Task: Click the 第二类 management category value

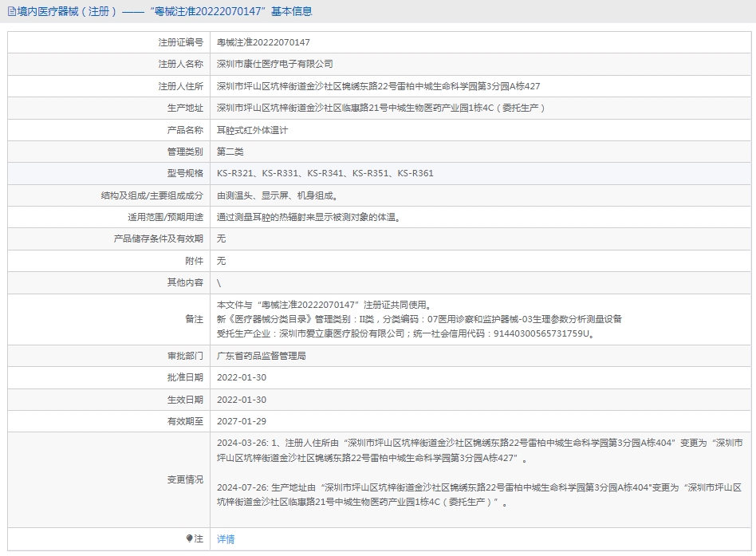Action: click(x=230, y=152)
